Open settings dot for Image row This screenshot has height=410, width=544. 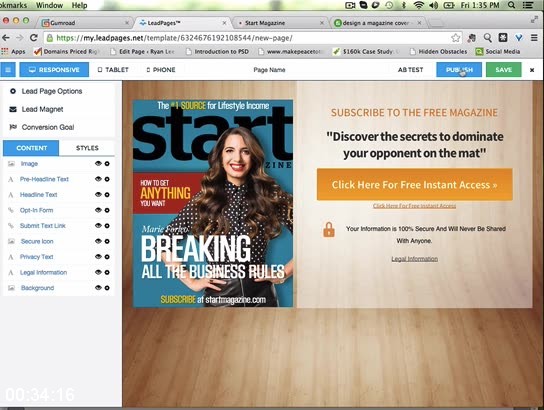pos(107,164)
